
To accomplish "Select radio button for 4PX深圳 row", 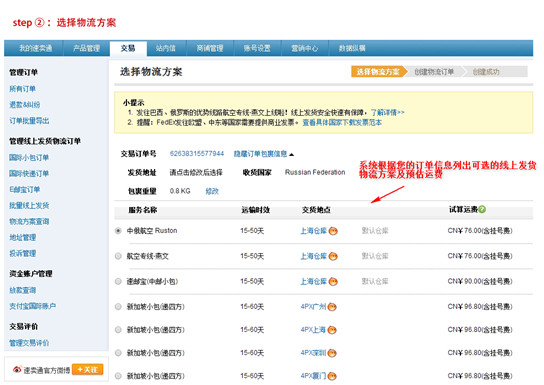I will [x=118, y=353].
